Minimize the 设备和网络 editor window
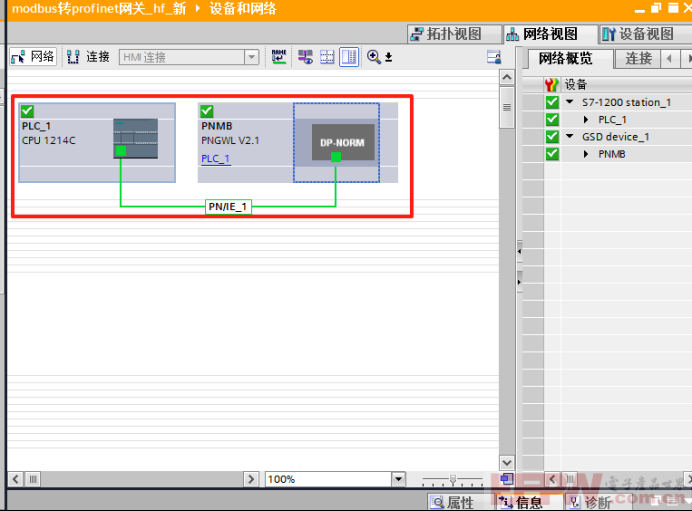This screenshot has width=692, height=511. pos(639,9)
